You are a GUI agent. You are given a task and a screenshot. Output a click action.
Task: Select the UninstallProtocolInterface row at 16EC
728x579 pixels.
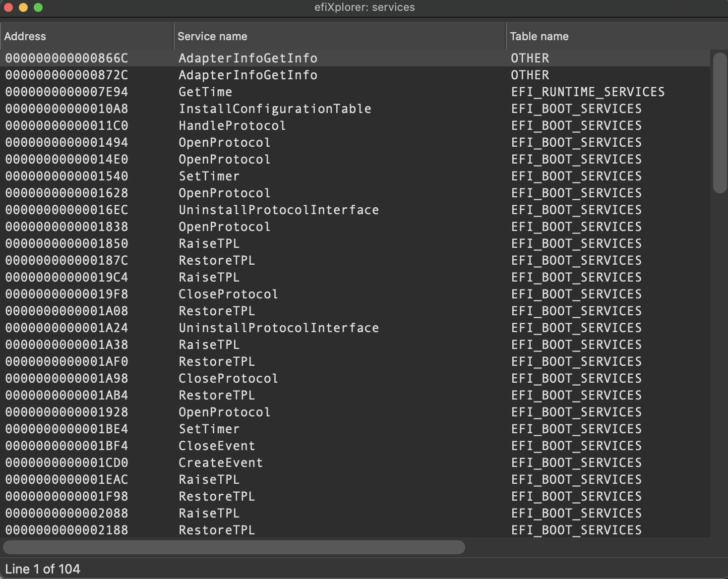(x=279, y=210)
